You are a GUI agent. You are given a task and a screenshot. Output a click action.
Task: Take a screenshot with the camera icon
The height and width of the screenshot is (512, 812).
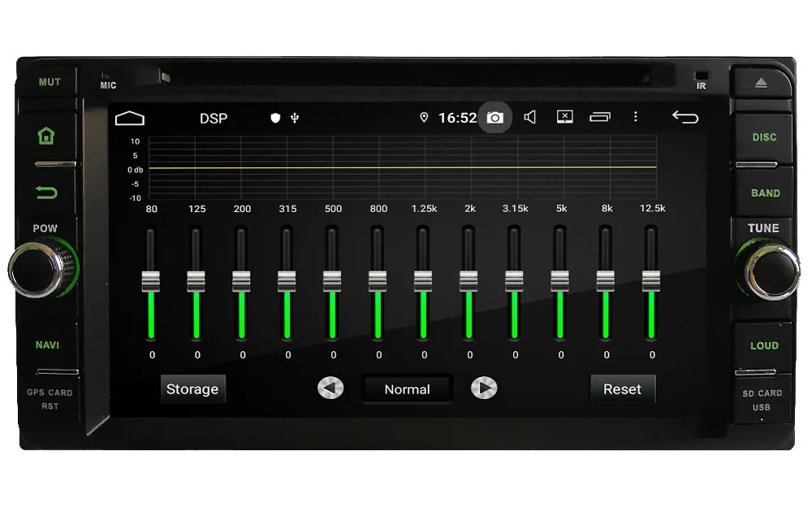(495, 118)
